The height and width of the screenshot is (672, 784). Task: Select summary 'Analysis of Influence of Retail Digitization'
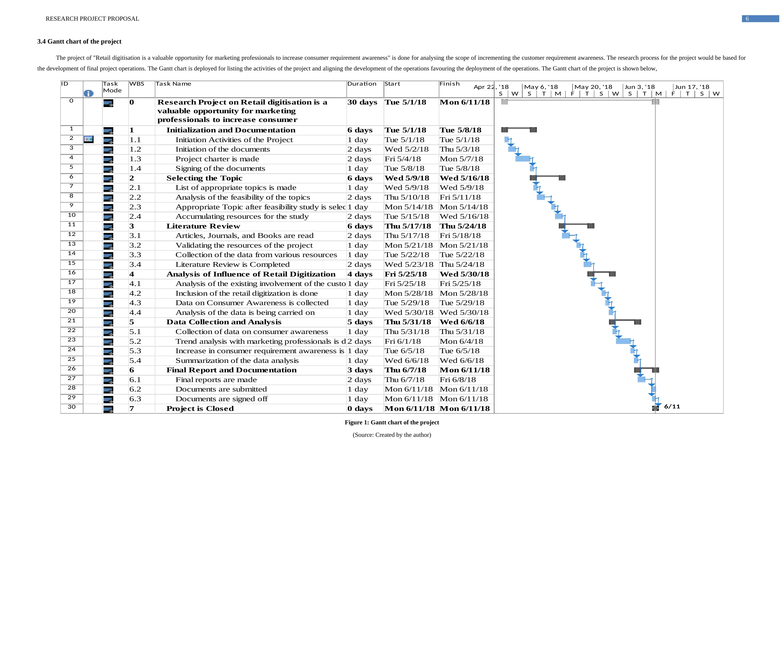pyautogui.click(x=251, y=274)
